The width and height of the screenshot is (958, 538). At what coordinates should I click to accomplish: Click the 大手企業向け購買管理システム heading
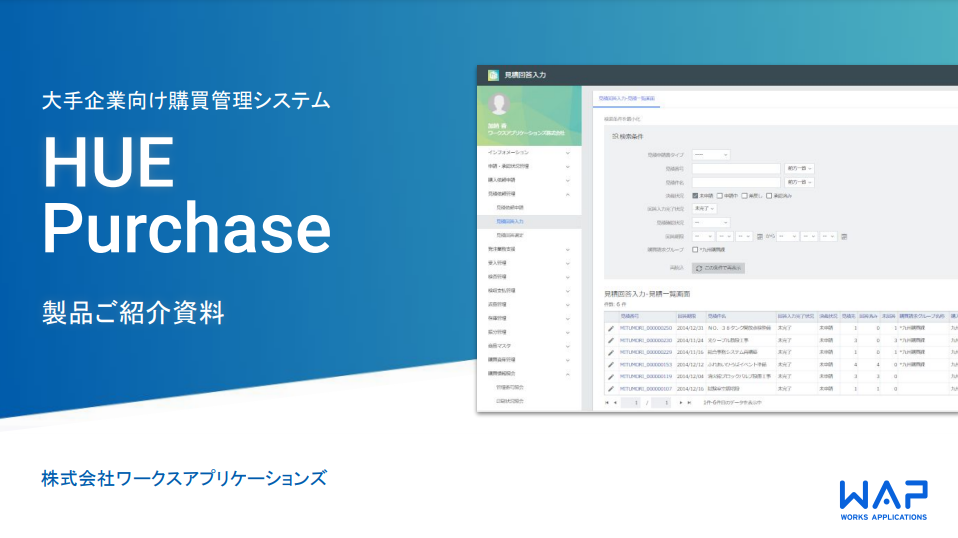[186, 101]
